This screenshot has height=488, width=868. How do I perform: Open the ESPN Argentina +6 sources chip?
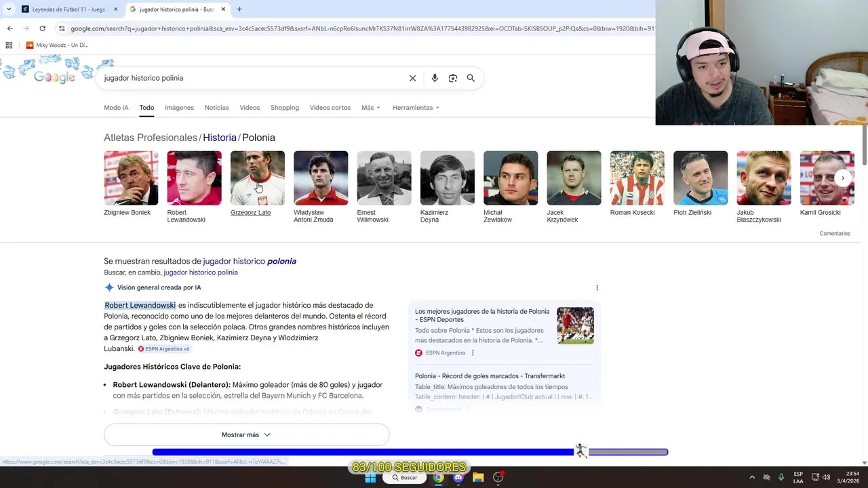pos(164,348)
